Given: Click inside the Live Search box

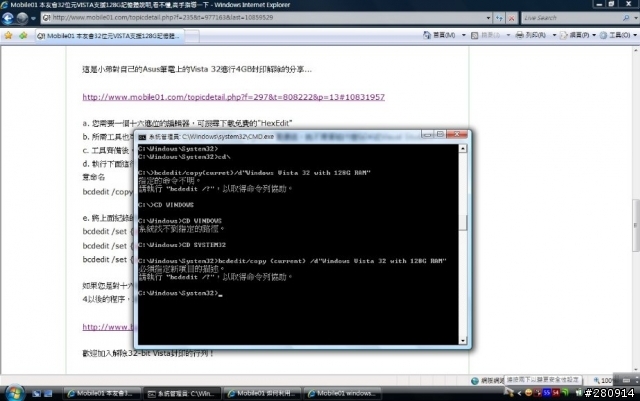Looking at the screenshot, I should point(571,18).
